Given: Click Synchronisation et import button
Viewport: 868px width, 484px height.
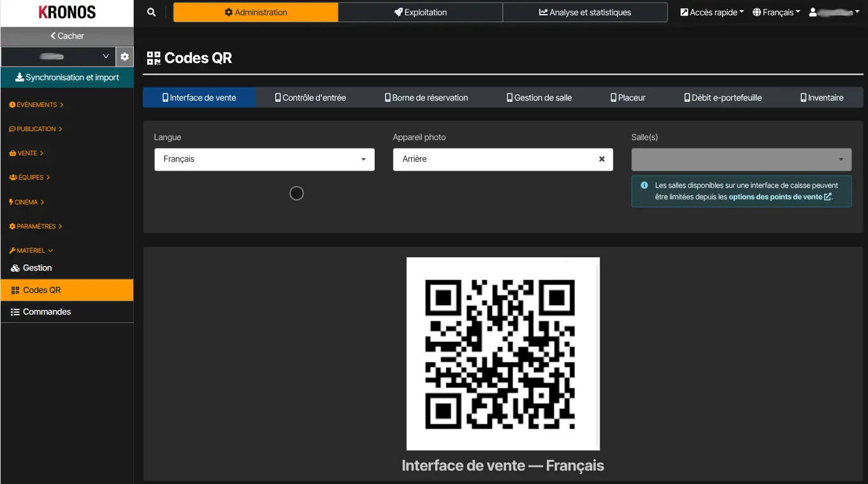Looking at the screenshot, I should point(67,77).
